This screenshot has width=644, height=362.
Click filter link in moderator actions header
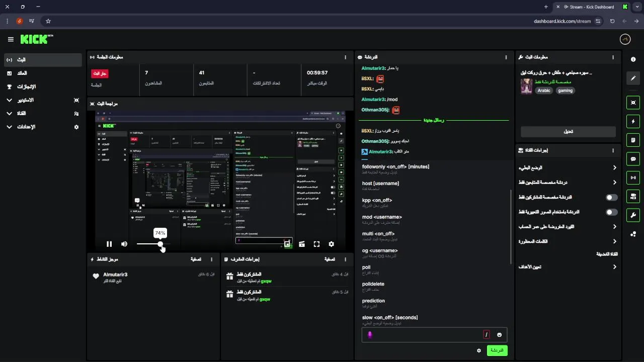(330, 259)
